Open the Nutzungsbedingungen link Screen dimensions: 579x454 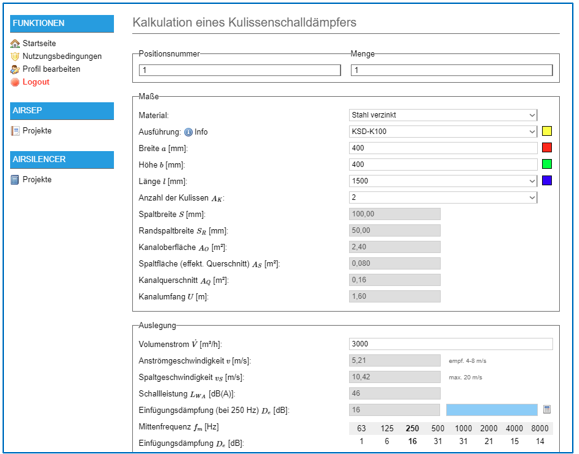[x=62, y=56]
